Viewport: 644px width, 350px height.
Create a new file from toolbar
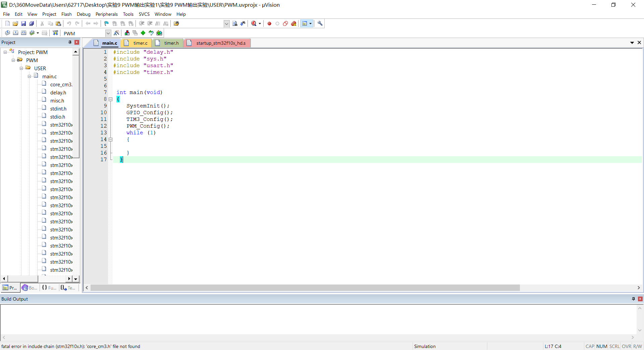7,24
